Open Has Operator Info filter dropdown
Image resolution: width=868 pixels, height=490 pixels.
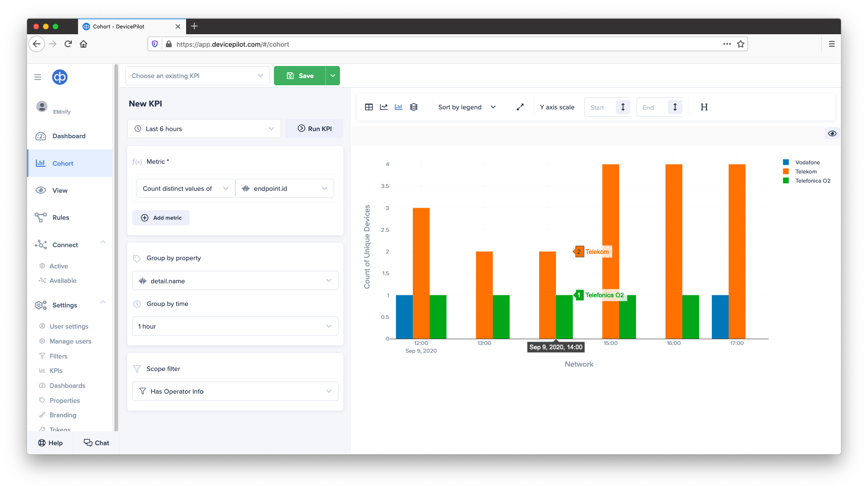pos(235,391)
